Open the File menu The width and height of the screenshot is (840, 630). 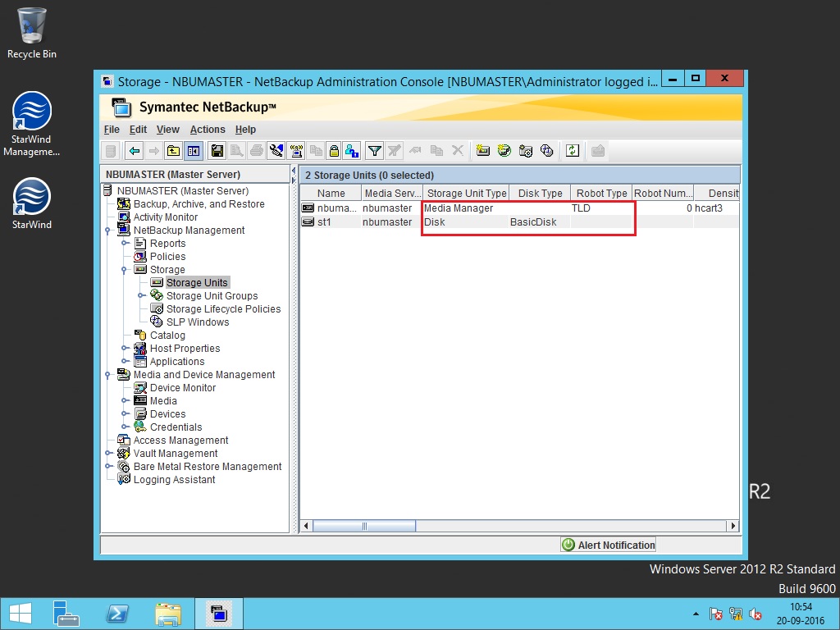(x=112, y=130)
